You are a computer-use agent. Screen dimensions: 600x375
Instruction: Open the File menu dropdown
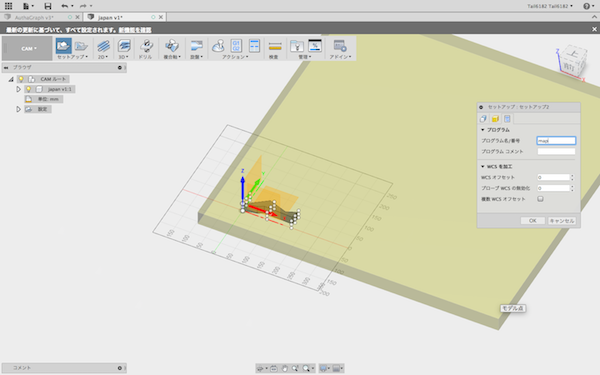[x=28, y=6]
